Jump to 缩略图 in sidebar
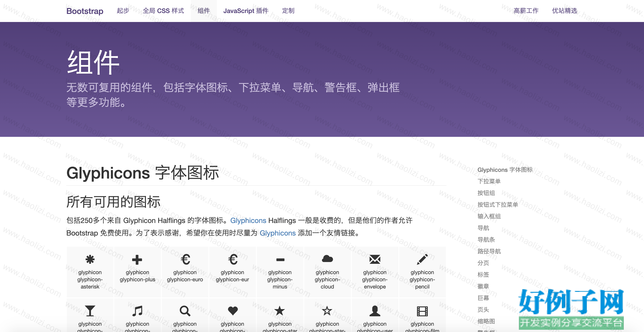Viewport: 644px width, 332px height. [486, 321]
